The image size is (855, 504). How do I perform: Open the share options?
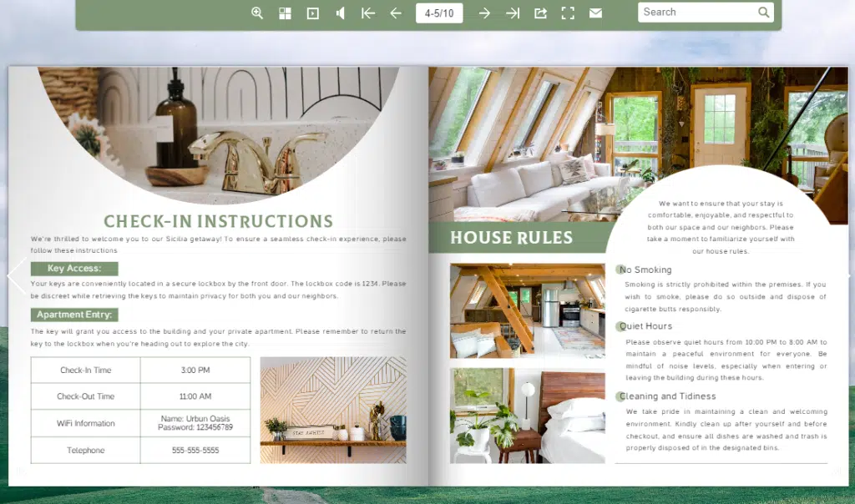540,13
